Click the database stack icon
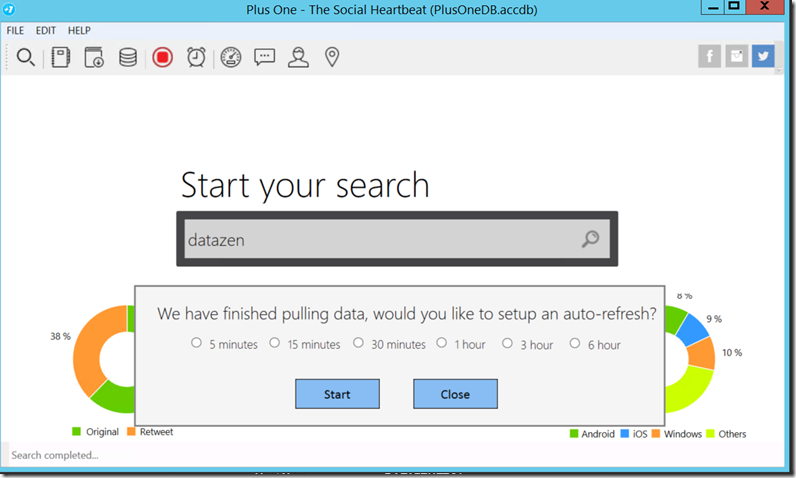Image resolution: width=796 pixels, height=478 pixels. click(128, 57)
